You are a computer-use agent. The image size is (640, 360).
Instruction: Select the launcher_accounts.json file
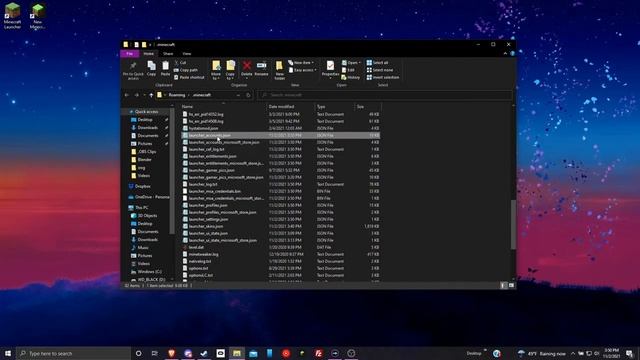tap(280, 135)
